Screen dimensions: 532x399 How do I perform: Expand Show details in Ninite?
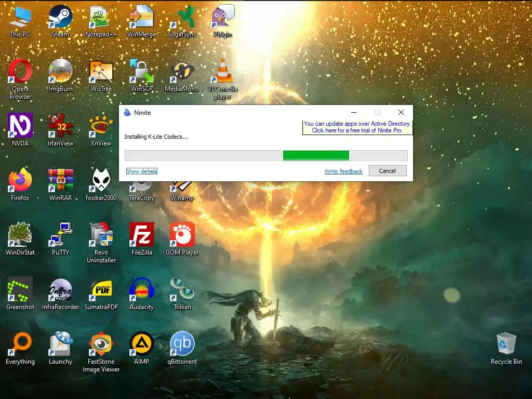[x=141, y=171]
